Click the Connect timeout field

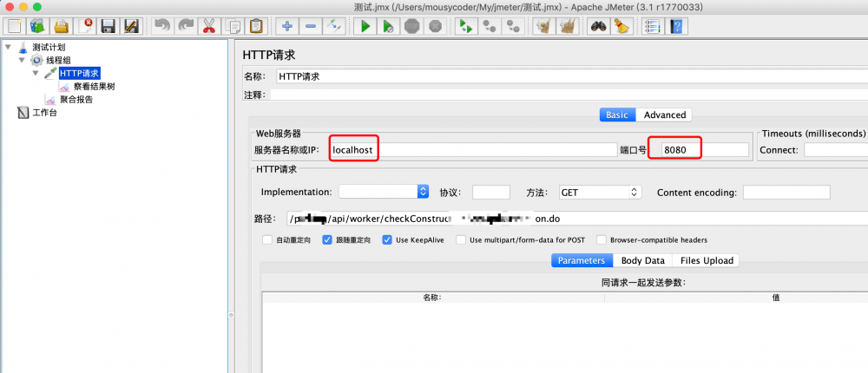pos(836,149)
